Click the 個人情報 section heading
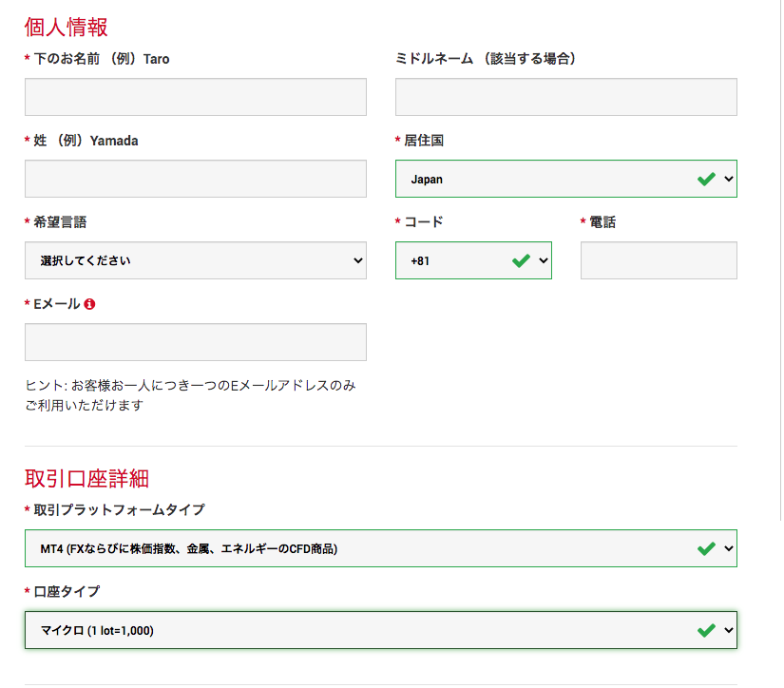 pyautogui.click(x=66, y=27)
